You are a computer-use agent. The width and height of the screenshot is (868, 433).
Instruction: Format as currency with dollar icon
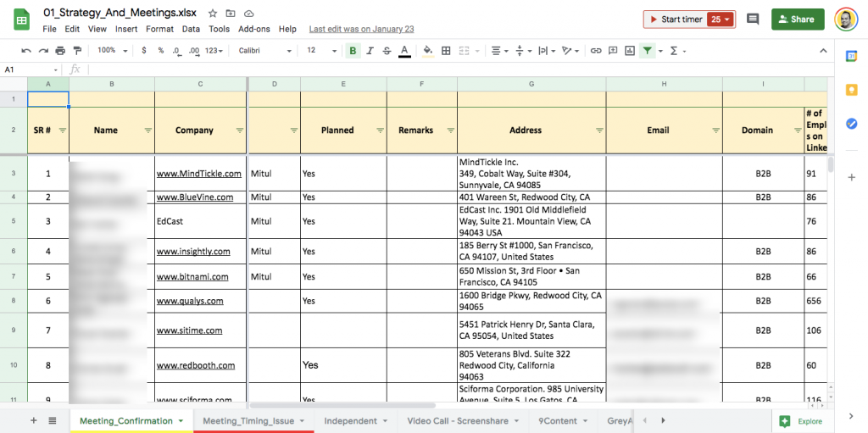point(144,50)
